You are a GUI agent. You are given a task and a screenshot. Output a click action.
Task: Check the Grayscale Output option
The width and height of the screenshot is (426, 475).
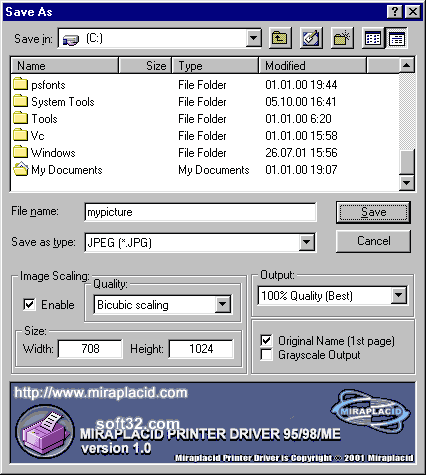pyautogui.click(x=266, y=355)
